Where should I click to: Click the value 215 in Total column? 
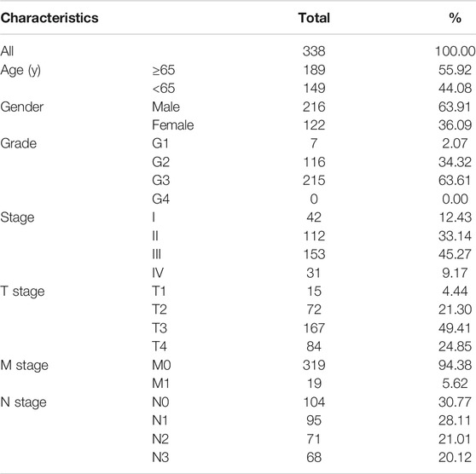pyautogui.click(x=314, y=180)
